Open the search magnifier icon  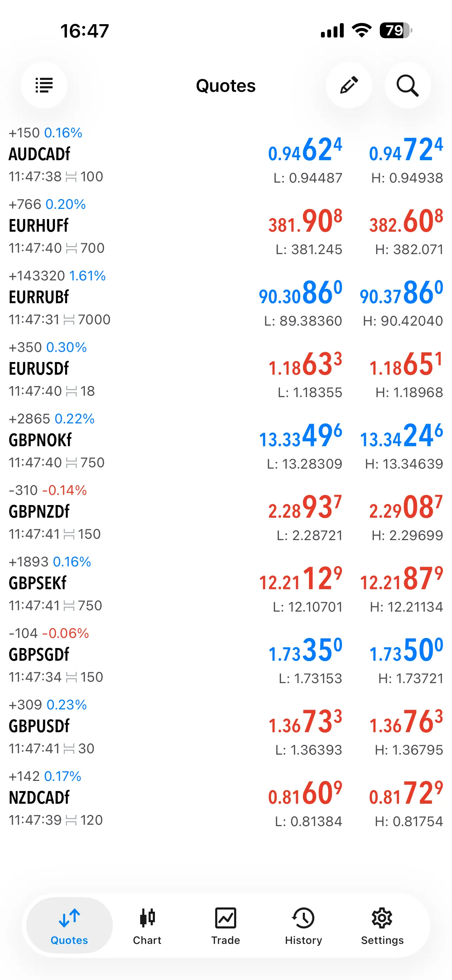click(407, 85)
